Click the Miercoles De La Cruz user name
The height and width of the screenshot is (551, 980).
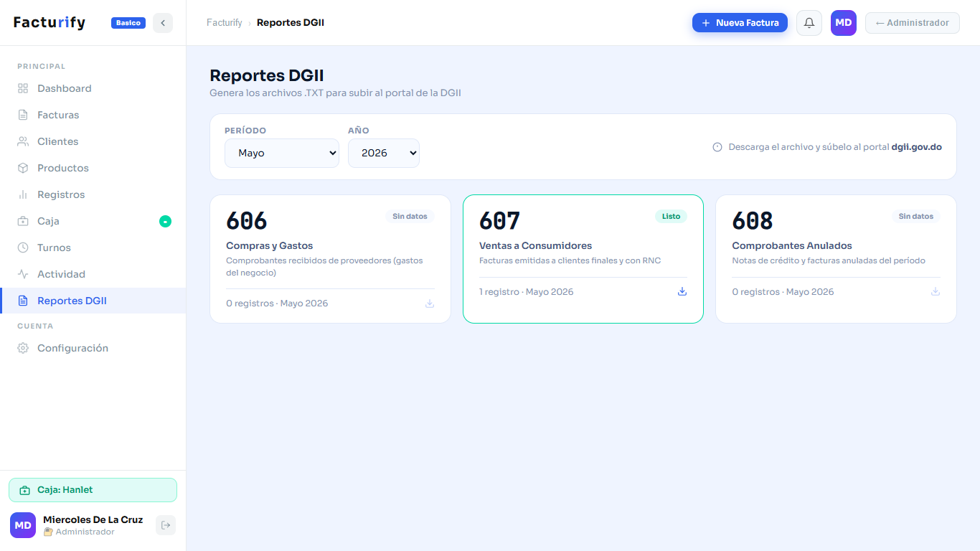point(93,519)
